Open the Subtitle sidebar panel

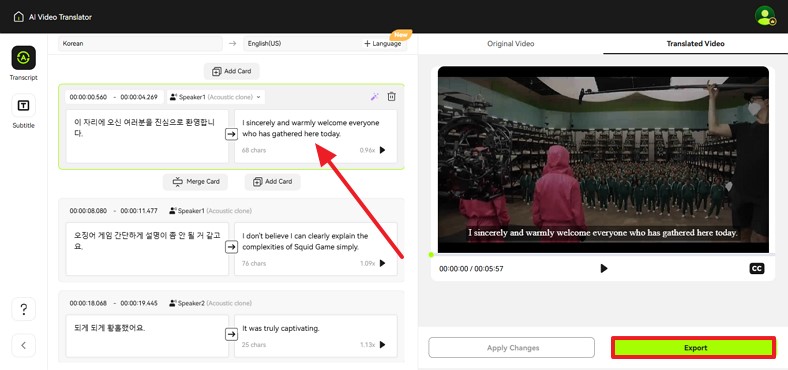24,111
